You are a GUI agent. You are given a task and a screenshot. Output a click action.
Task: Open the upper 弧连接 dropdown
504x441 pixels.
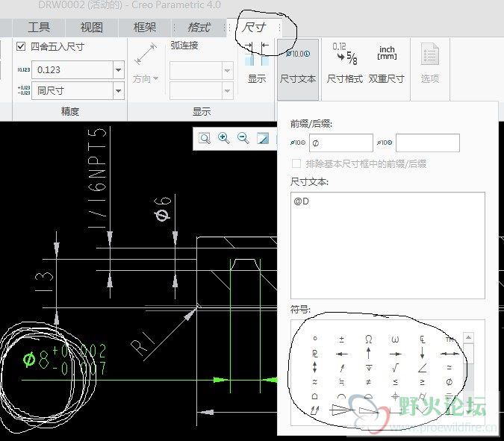[227, 70]
